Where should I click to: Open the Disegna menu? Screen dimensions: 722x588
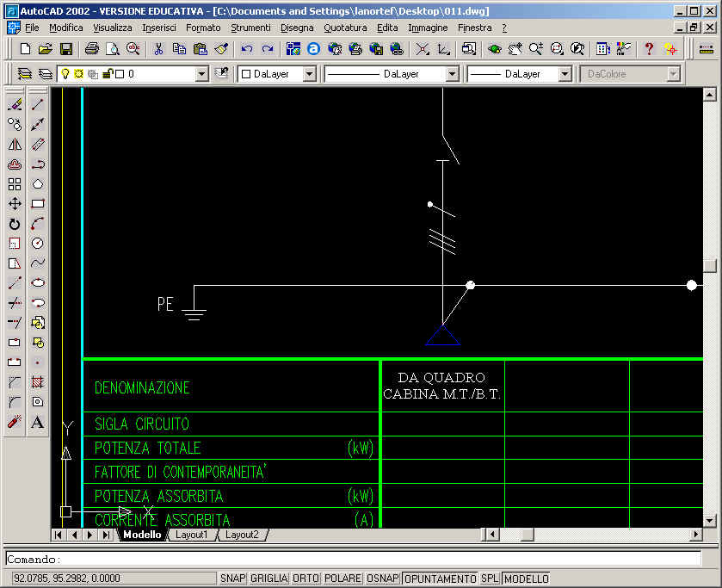coord(297,28)
